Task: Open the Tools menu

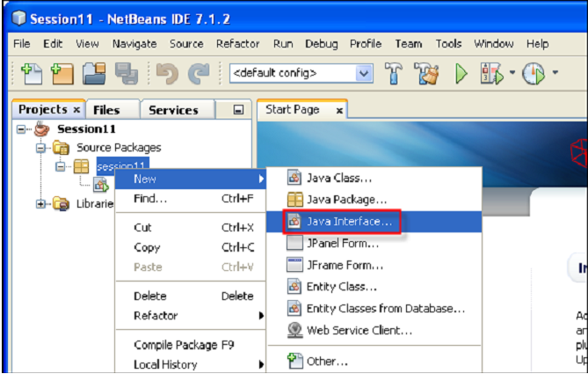Action: tap(448, 43)
